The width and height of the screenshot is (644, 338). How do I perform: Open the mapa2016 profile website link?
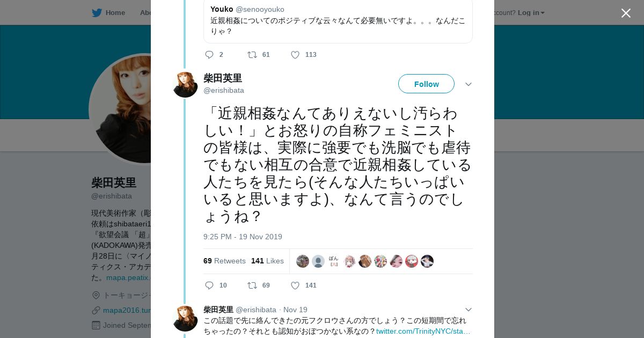pyautogui.click(x=127, y=310)
